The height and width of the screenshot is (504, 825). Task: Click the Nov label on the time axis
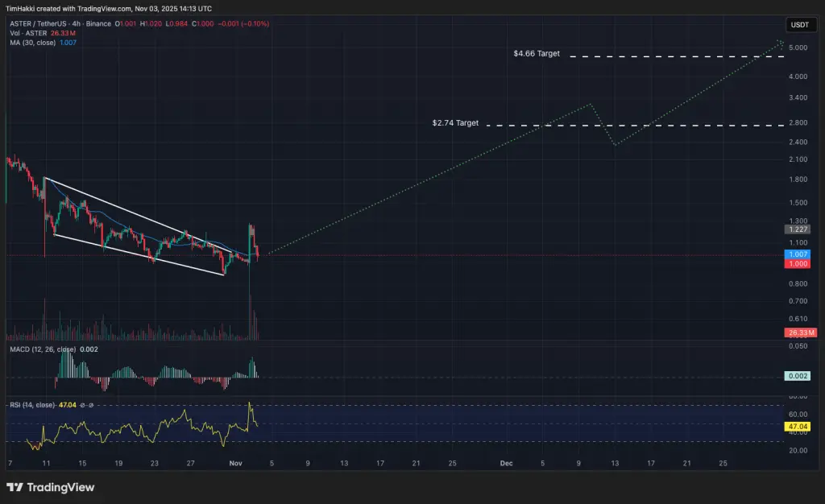235,464
